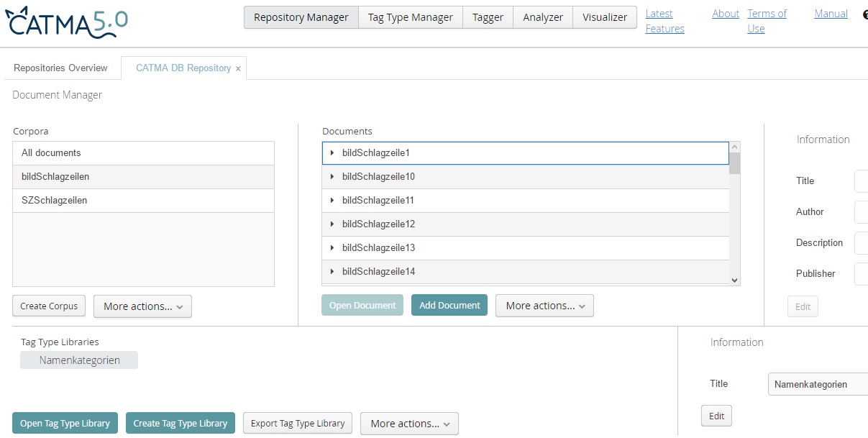Image resolution: width=868 pixels, height=438 pixels.
Task: Open Tag Type Libraries More actions dropdown
Action: pos(409,424)
